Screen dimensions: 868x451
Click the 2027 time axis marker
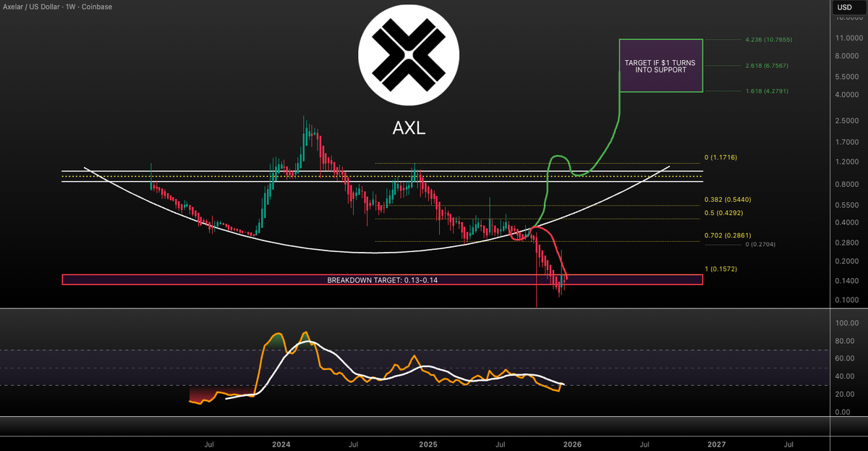717,444
